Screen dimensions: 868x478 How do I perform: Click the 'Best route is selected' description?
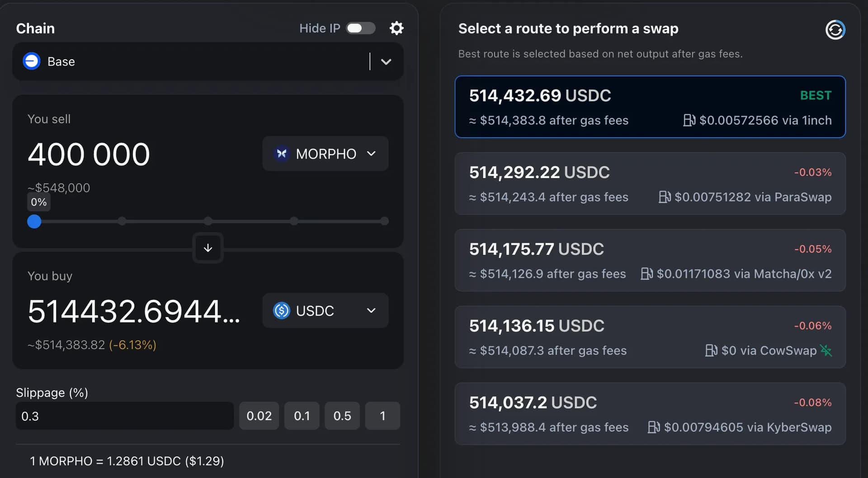pyautogui.click(x=600, y=54)
